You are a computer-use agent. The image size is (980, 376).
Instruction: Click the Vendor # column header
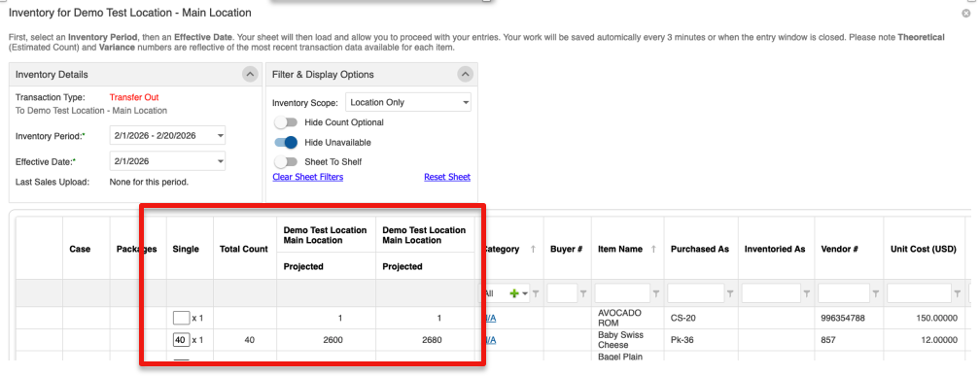[x=839, y=249]
